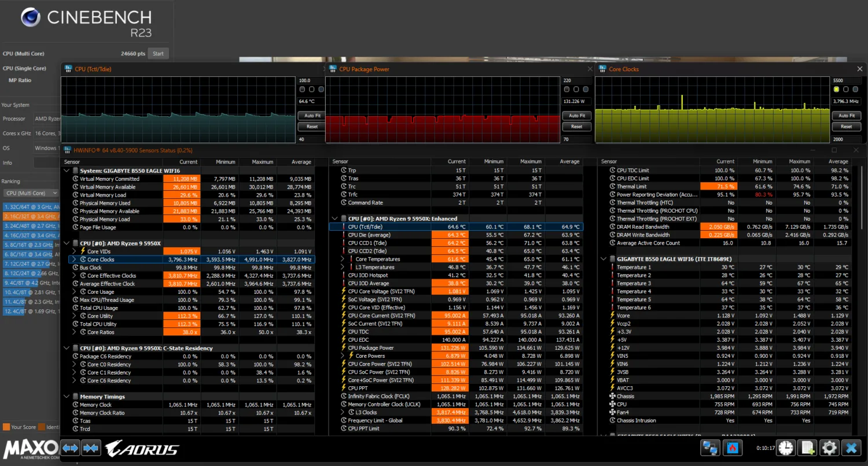Click the clock reset timer icon

coord(786,447)
